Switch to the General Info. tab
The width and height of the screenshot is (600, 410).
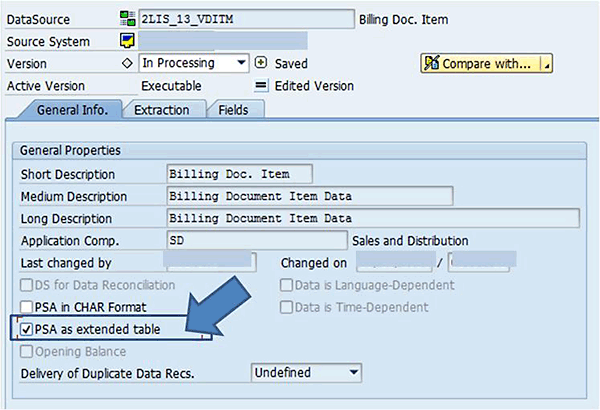[72, 110]
